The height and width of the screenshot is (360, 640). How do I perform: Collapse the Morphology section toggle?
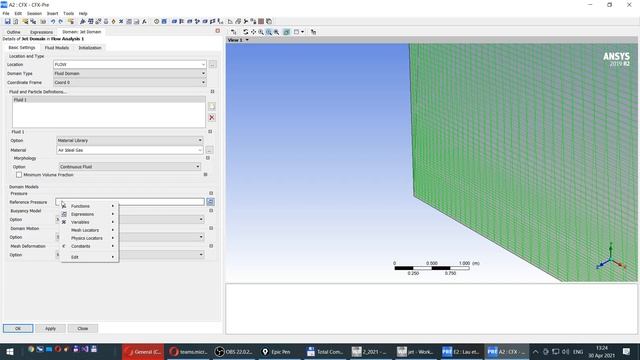click(208, 158)
